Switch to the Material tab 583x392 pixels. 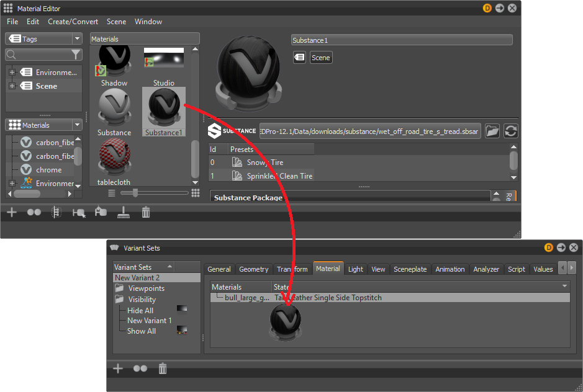tap(328, 269)
